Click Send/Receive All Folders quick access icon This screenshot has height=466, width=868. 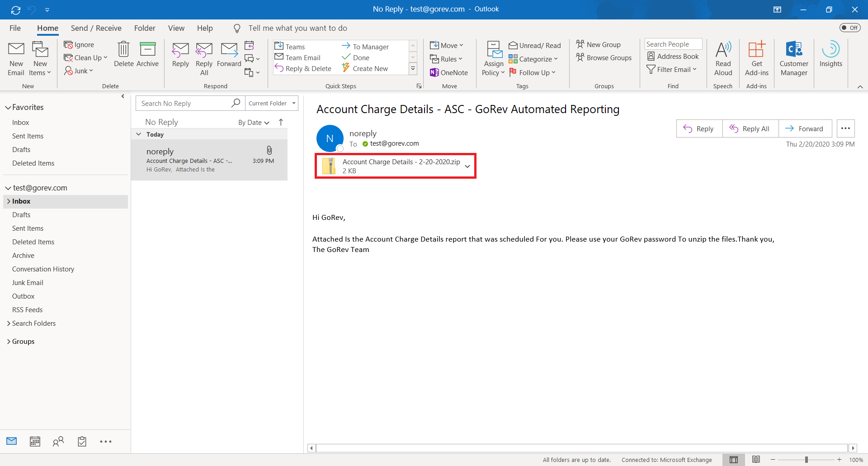[x=16, y=10]
